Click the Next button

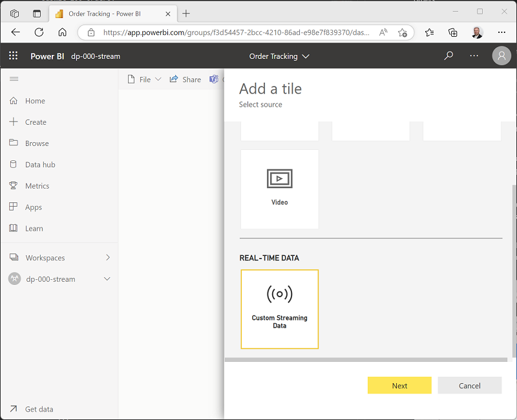(x=399, y=385)
